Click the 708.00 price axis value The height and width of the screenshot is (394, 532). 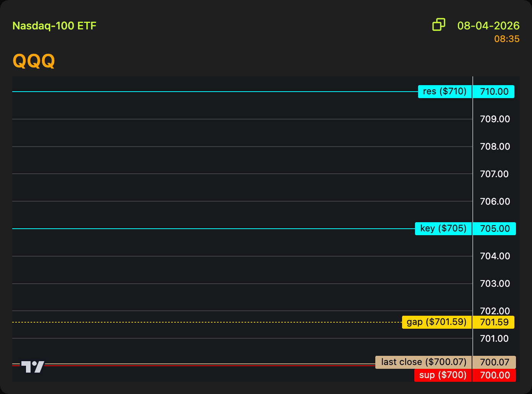495,147
